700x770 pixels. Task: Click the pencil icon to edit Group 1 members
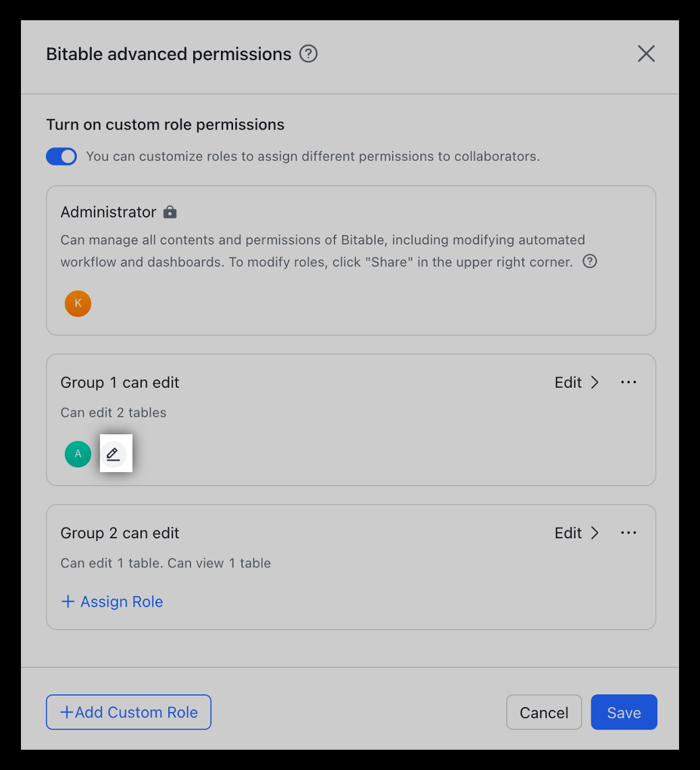(114, 453)
